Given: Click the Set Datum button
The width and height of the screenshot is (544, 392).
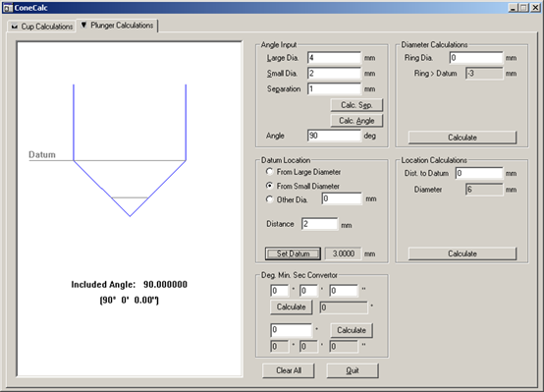Looking at the screenshot, I should 293,253.
